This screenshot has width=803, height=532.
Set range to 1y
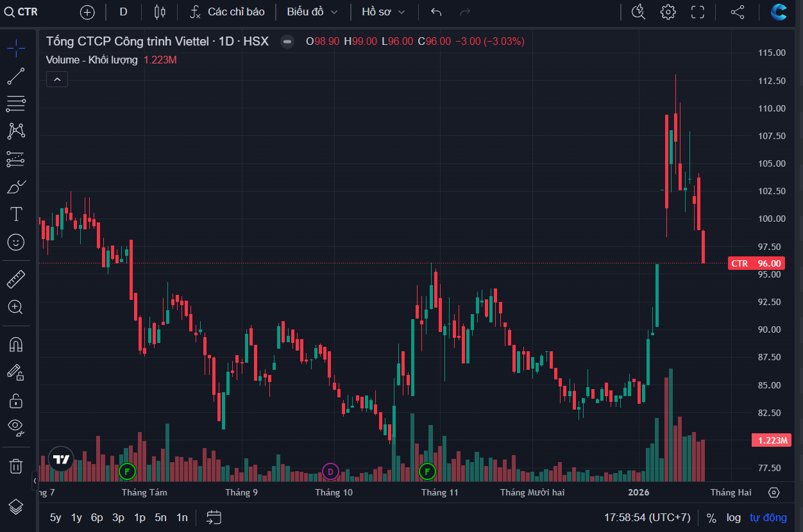pyautogui.click(x=76, y=517)
